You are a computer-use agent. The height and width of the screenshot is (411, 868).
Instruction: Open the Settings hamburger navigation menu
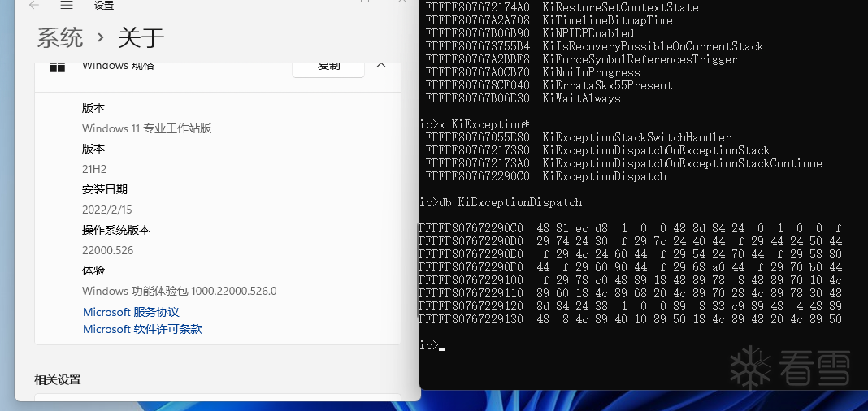67,6
